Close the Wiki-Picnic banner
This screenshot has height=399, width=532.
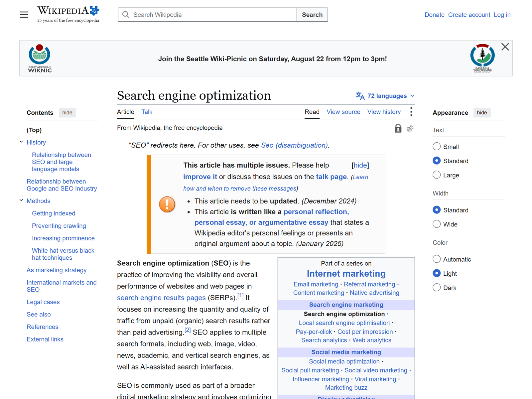coord(505,47)
